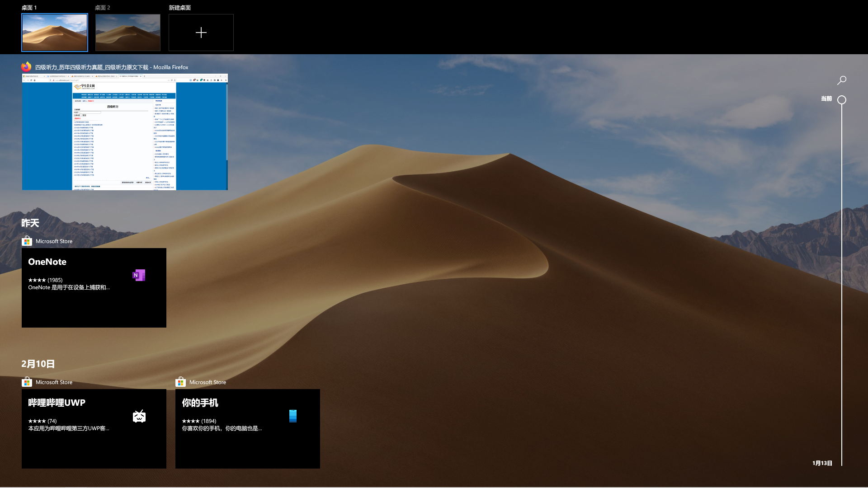Open the Mozilla Firefox window preview
The width and height of the screenshot is (868, 488).
[x=125, y=132]
